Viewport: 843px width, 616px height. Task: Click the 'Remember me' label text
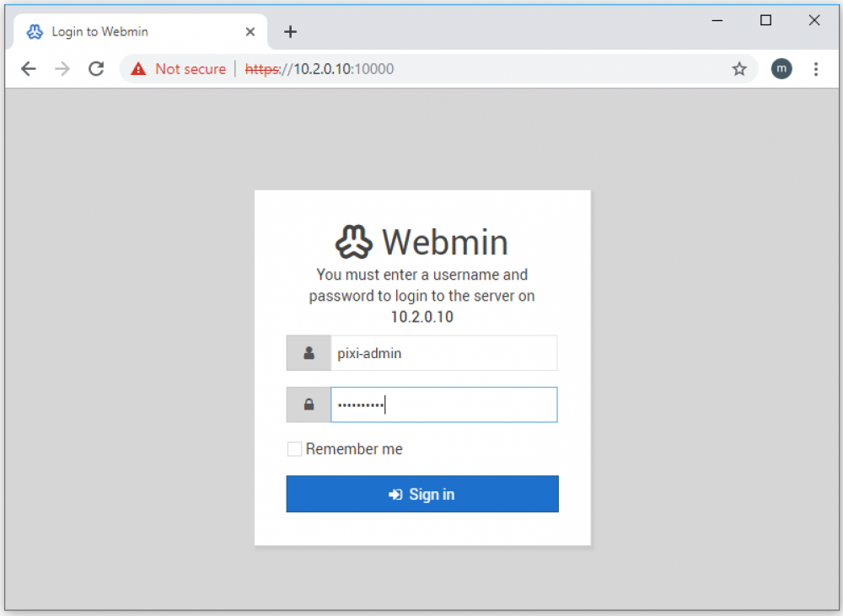354,449
